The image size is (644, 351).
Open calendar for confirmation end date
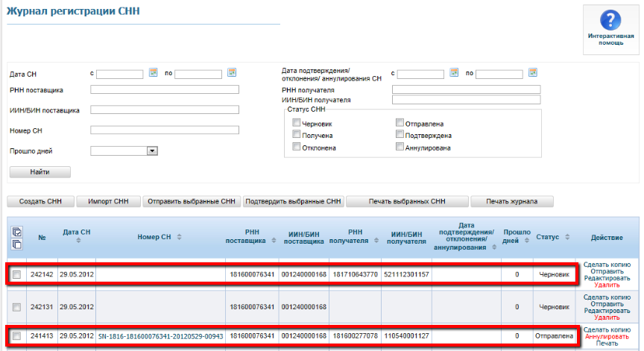click(x=532, y=72)
